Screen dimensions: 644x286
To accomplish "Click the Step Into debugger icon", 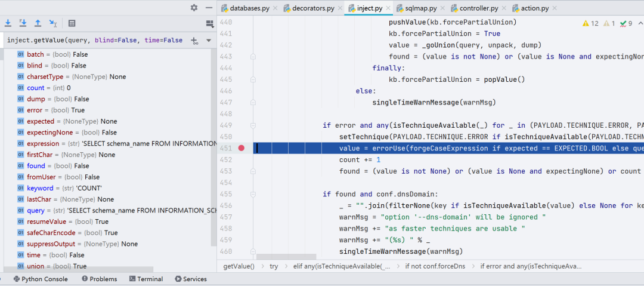I will click(x=8, y=23).
